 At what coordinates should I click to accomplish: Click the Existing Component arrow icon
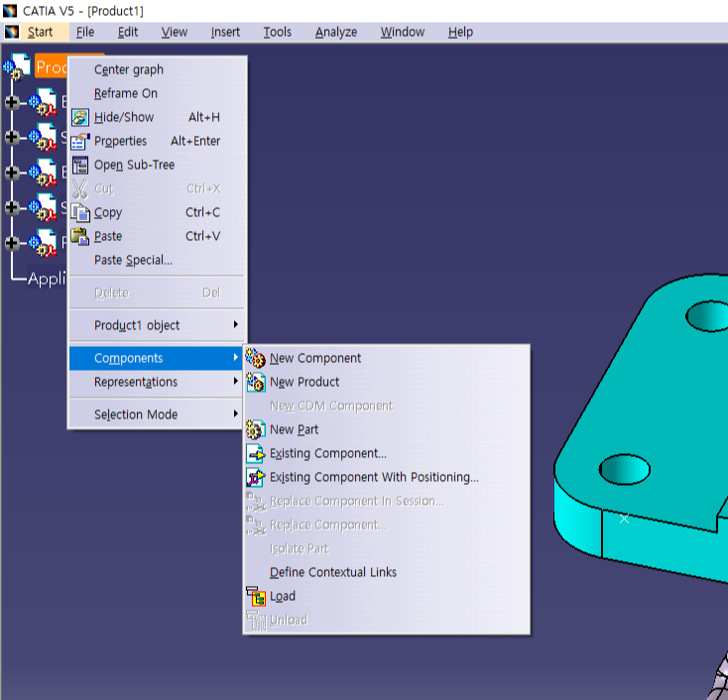255,453
